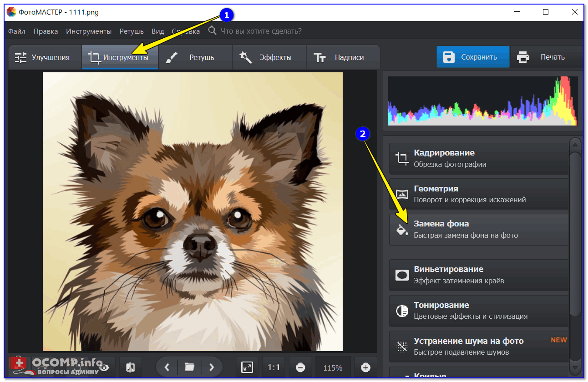This screenshot has width=588, height=382.
Task: Click the zoom out minus button
Action: tap(300, 367)
